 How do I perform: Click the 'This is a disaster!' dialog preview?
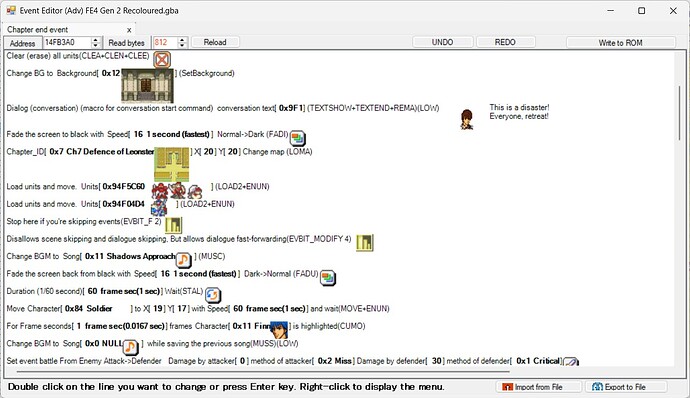(x=519, y=112)
